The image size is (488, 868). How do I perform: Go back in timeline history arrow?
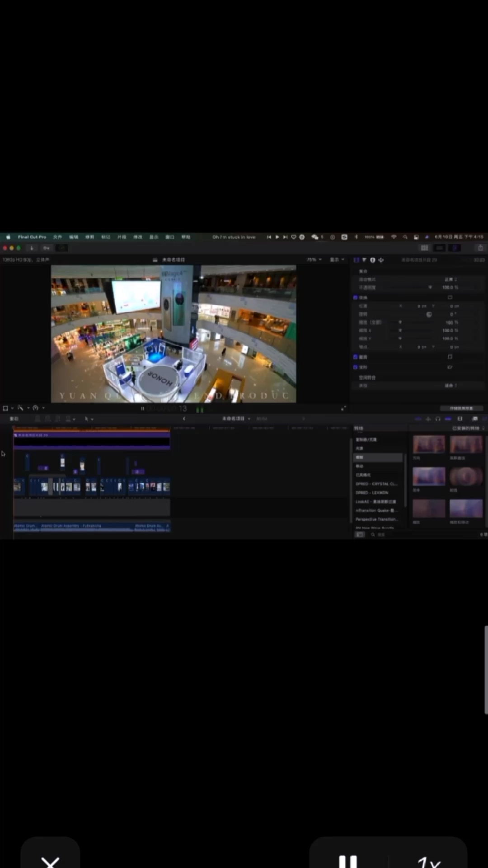184,419
